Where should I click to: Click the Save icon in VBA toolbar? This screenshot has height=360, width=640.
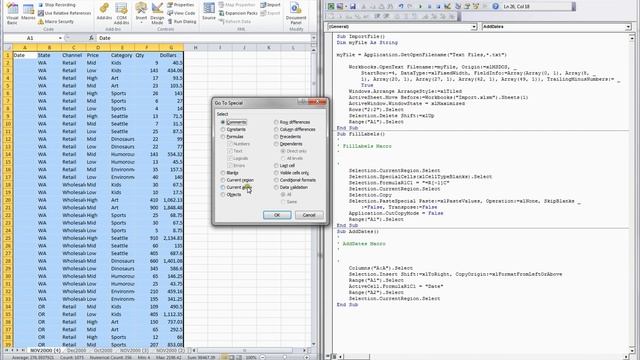(x=353, y=7)
